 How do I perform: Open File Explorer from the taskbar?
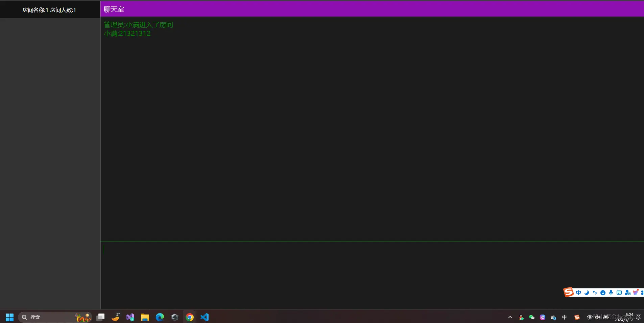coord(145,317)
